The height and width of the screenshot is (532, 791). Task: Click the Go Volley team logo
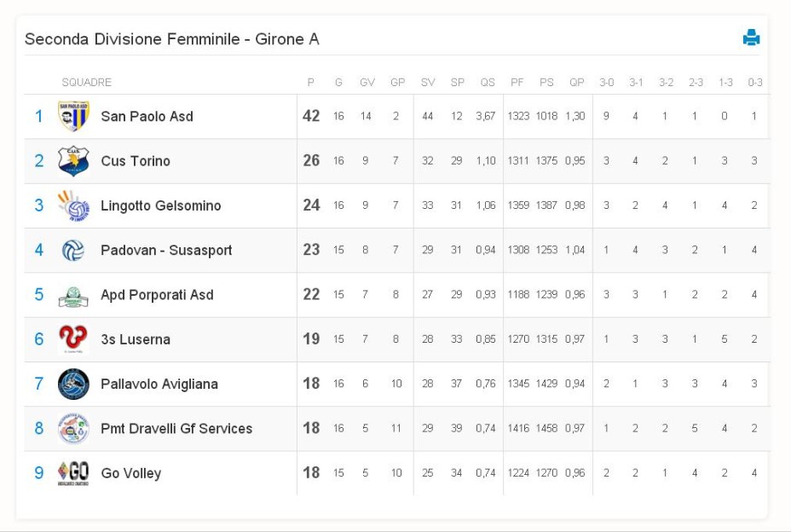(73, 473)
